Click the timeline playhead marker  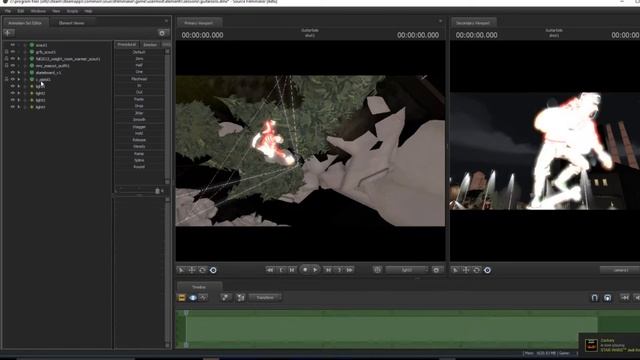(186, 313)
